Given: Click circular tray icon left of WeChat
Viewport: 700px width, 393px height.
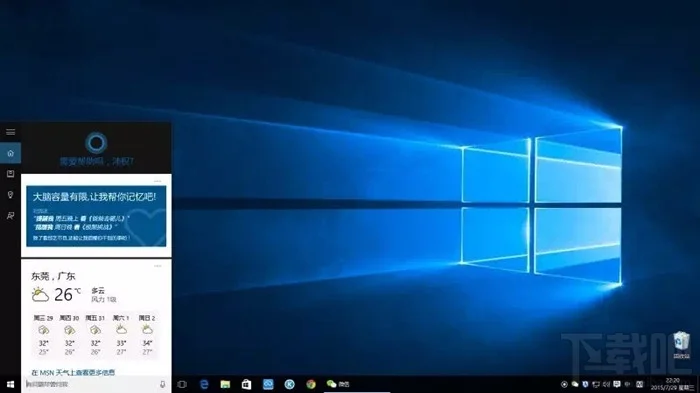Looking at the screenshot, I should [564, 384].
